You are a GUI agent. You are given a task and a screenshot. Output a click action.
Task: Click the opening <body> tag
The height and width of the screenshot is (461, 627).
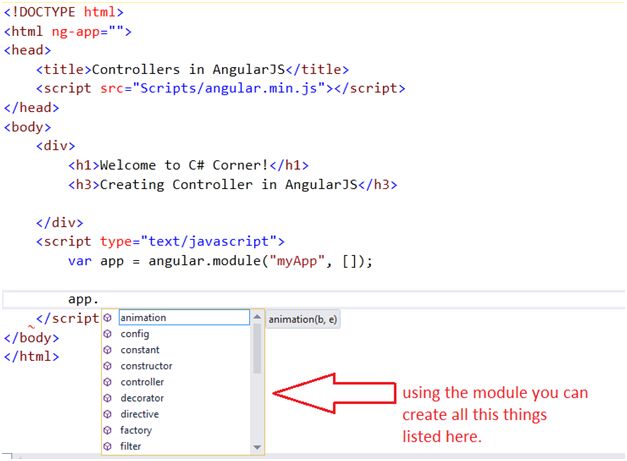point(28,127)
